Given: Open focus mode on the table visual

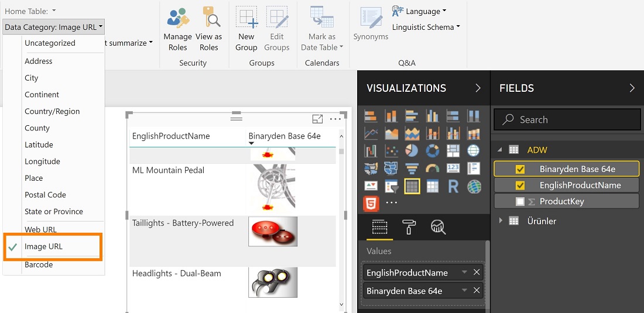Looking at the screenshot, I should 317,119.
